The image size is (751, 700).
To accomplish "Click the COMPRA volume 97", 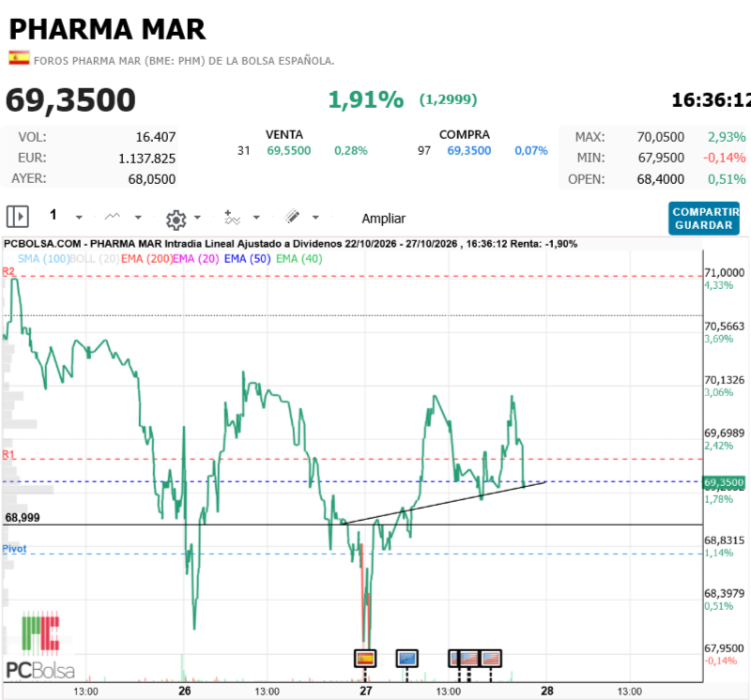I will [x=424, y=151].
